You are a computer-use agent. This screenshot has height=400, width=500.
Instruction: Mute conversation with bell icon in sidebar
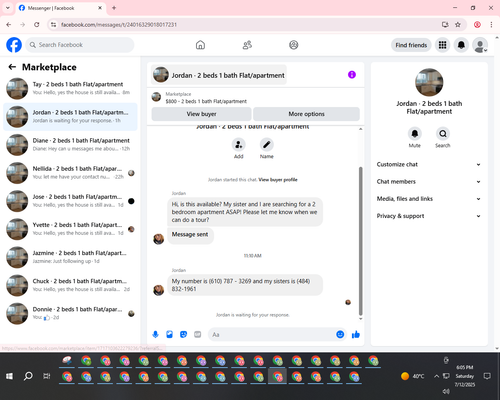click(x=415, y=134)
